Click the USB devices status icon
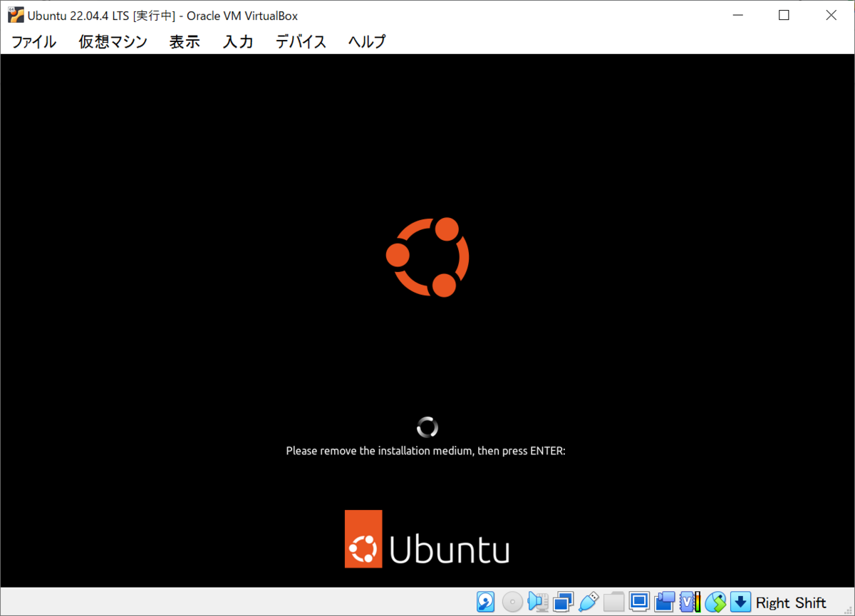855x616 pixels. 588,602
